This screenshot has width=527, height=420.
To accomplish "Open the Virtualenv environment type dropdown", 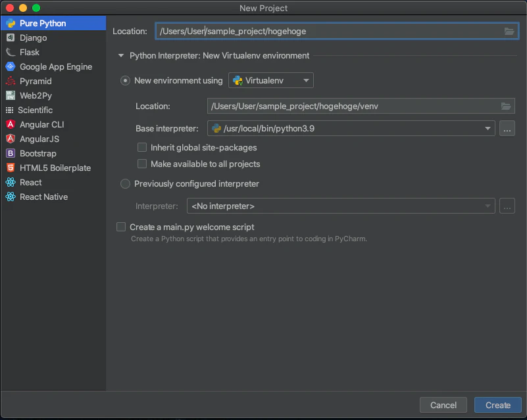I will 271,81.
